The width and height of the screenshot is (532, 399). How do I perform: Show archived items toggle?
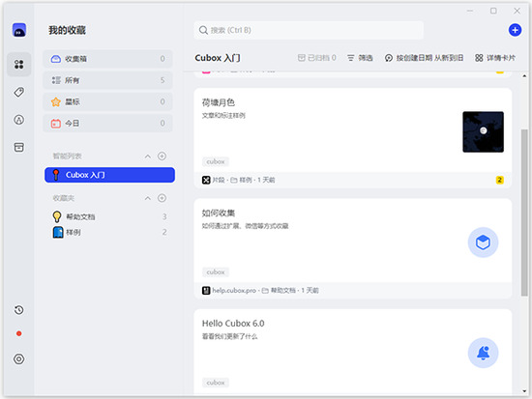[317, 58]
